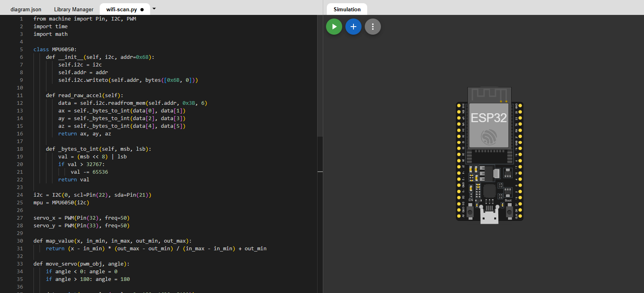The image size is (644, 293).
Task: Click the Boot button on the ESP32 board
Action: click(509, 211)
